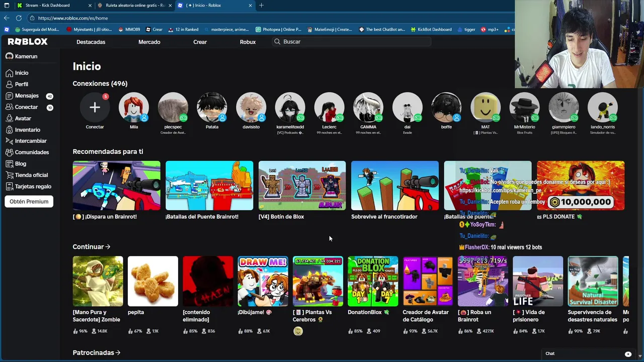Open Tienda oficial in the sidebar
Image resolution: width=644 pixels, height=362 pixels.
coord(27,175)
